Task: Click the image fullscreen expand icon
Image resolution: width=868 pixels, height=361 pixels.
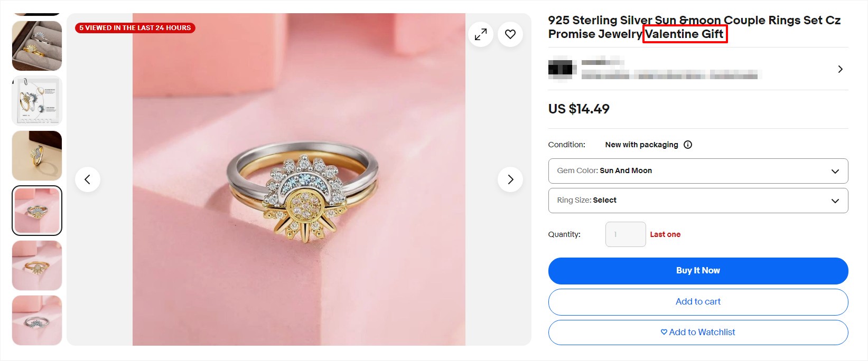Action: (480, 34)
